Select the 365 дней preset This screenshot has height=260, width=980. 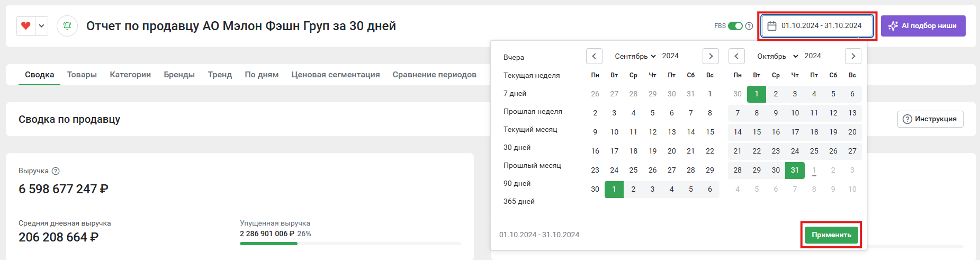pos(519,201)
